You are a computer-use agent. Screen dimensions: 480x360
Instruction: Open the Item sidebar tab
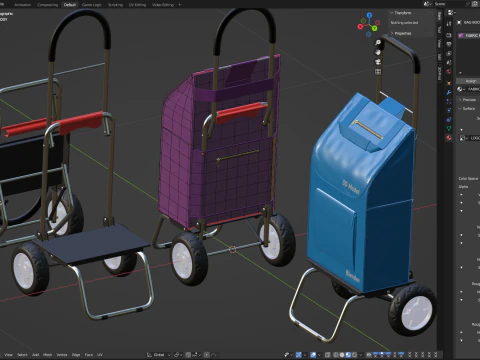[x=440, y=16]
